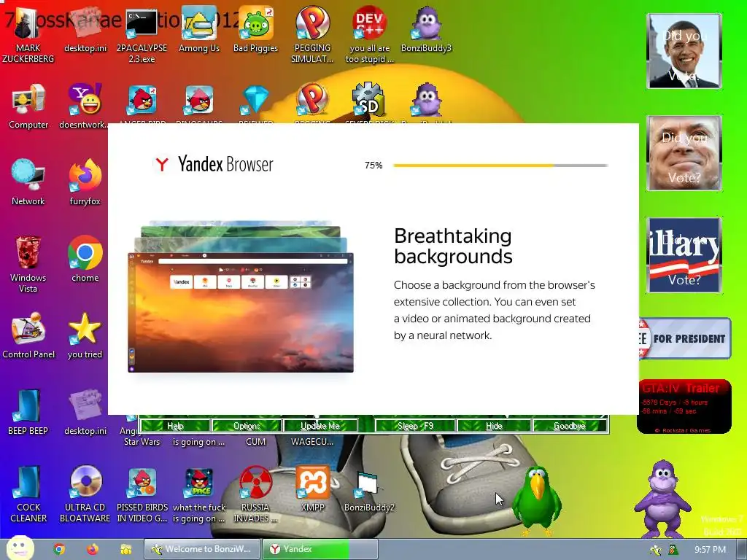The image size is (747, 560).
Task: Open the Computer desktop icon
Action: click(28, 106)
